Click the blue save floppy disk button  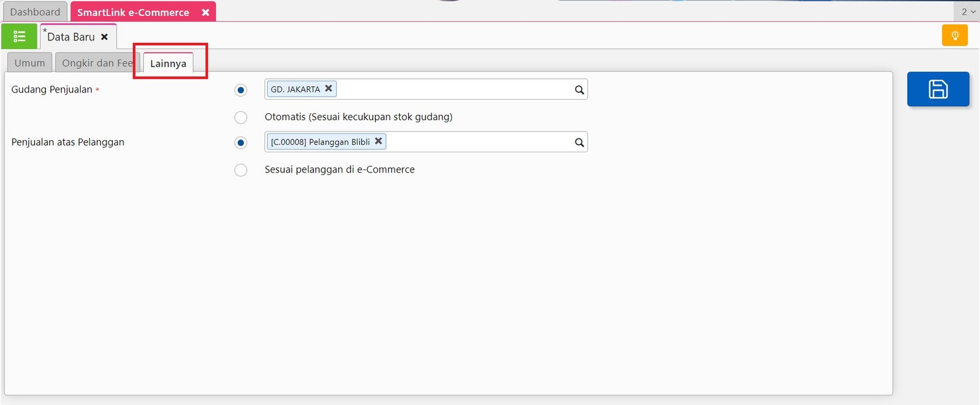[938, 89]
